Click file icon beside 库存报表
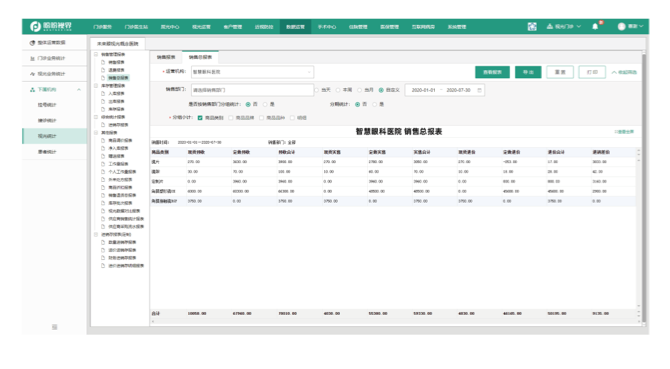The height and width of the screenshot is (369, 670). 103,109
